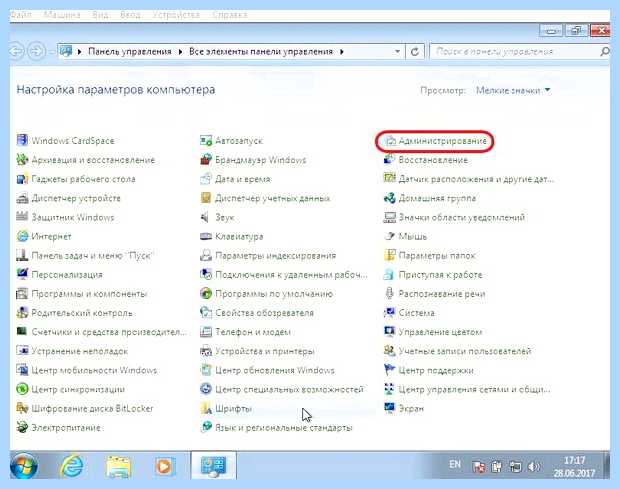The image size is (620, 489).
Task: Open the Файл menu
Action: 21,15
